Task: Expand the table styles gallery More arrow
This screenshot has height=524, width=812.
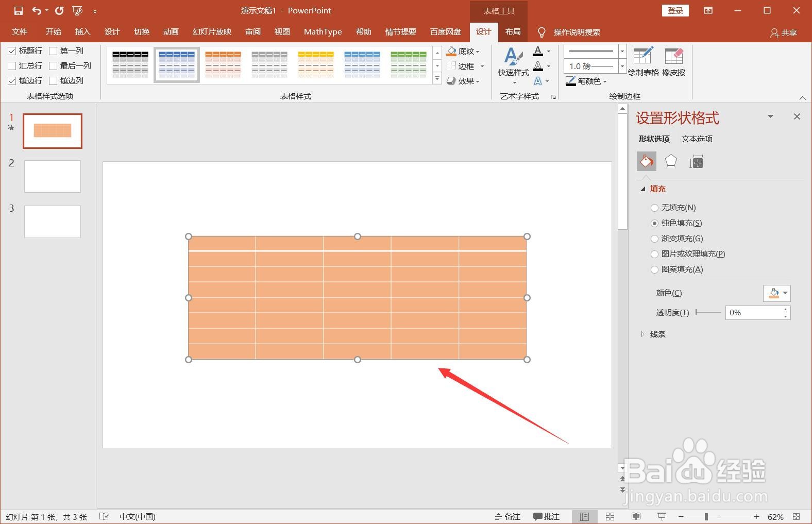Action: [x=437, y=79]
